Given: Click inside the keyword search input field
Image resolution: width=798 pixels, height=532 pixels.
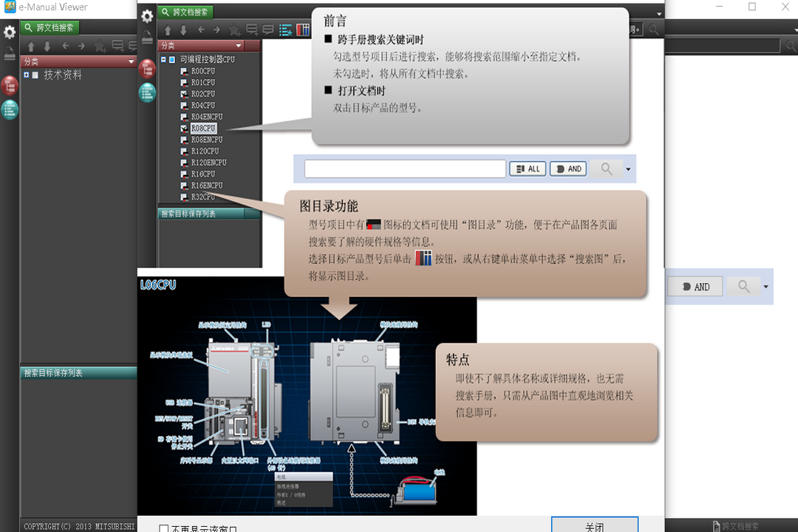Looking at the screenshot, I should coord(404,168).
